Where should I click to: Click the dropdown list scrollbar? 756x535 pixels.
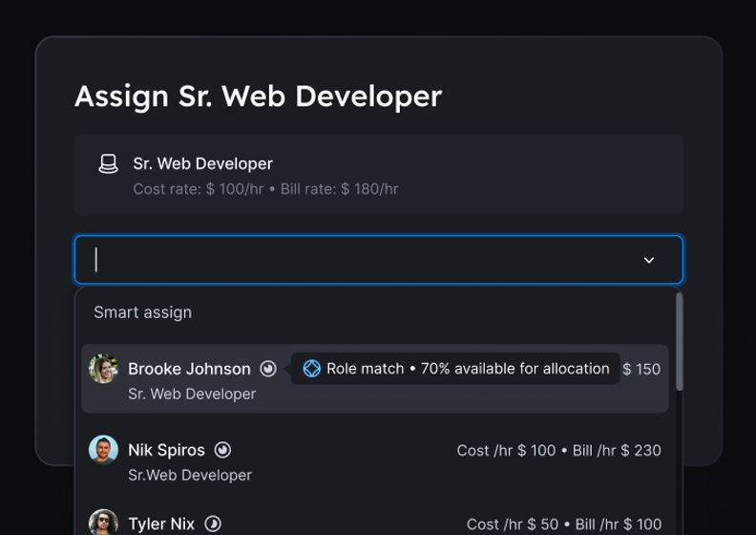679,342
